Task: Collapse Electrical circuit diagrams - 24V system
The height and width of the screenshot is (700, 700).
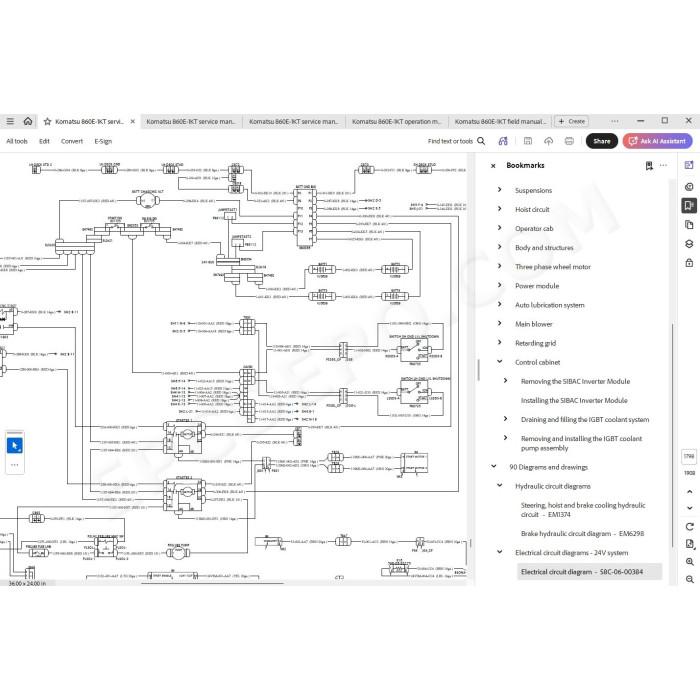Action: click(x=500, y=552)
